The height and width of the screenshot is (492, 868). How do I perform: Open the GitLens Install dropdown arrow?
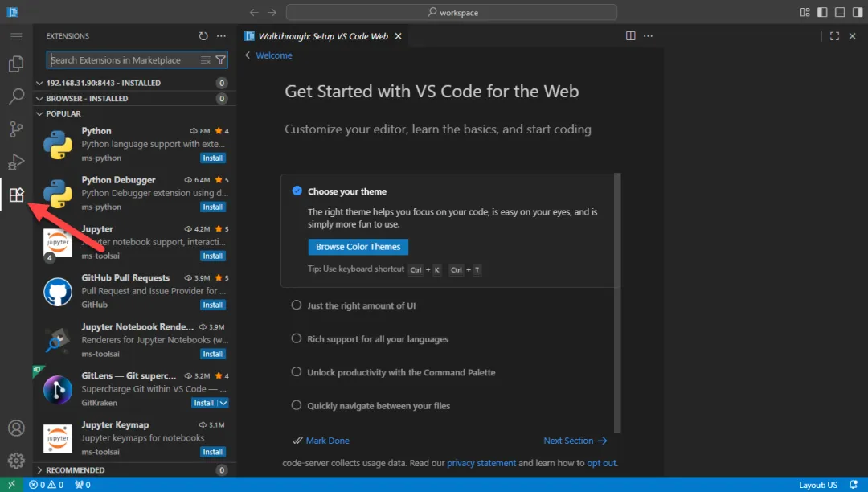click(x=223, y=403)
